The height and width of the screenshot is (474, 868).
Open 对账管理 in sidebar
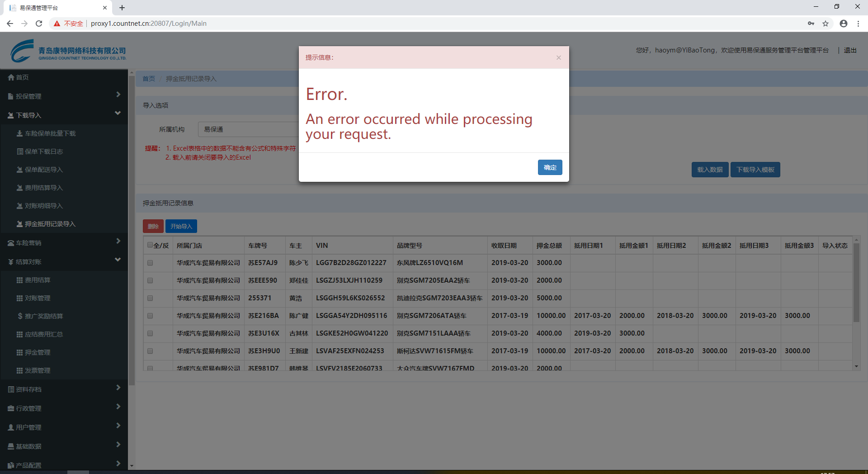[x=37, y=298]
